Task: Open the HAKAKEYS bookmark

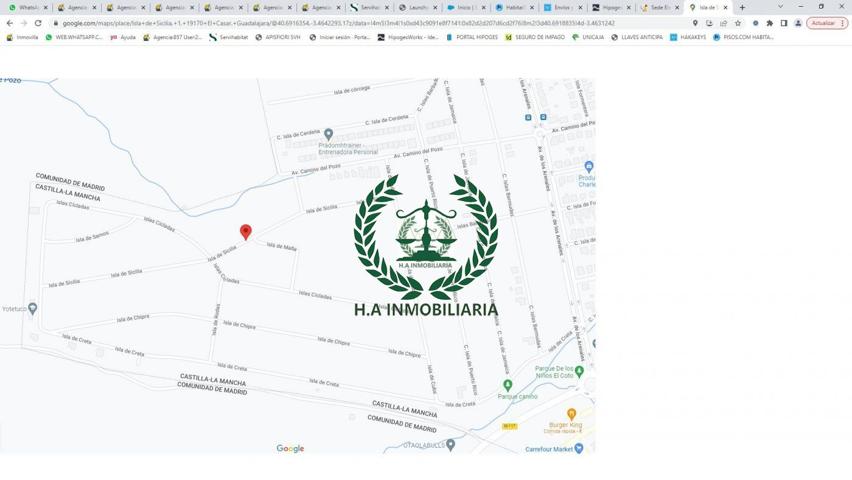Action: pos(688,38)
